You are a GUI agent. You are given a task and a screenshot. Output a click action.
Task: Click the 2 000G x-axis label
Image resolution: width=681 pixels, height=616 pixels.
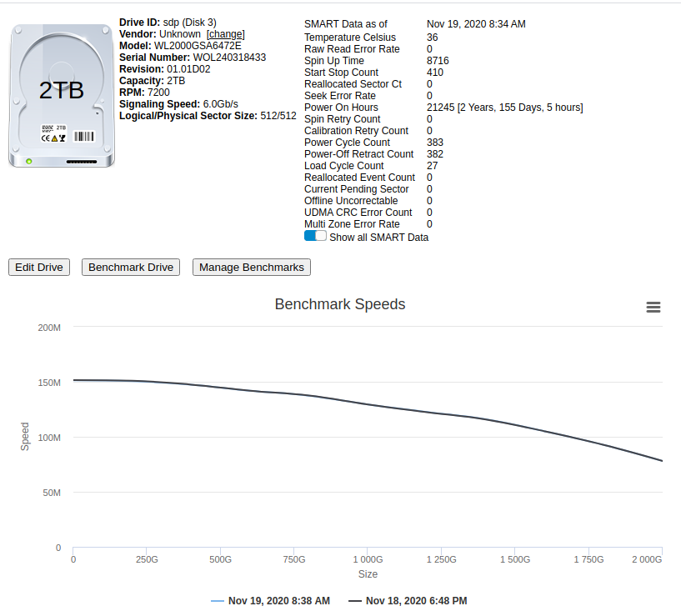point(647,559)
